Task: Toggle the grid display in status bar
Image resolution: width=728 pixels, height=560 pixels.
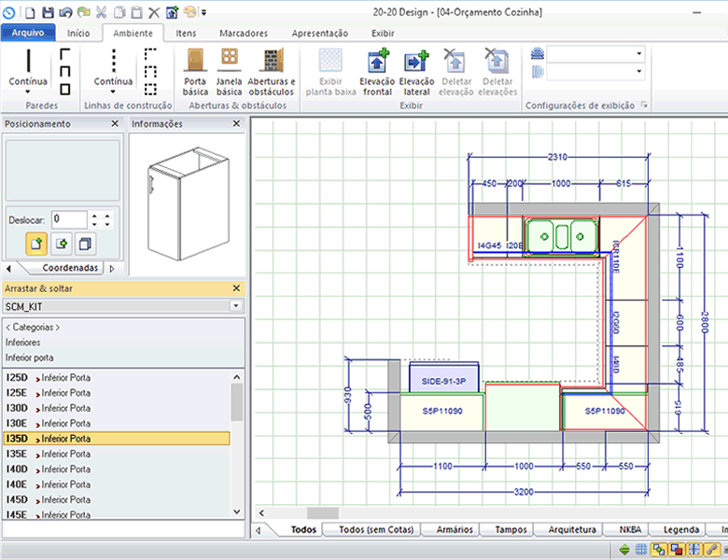Action: click(x=639, y=549)
